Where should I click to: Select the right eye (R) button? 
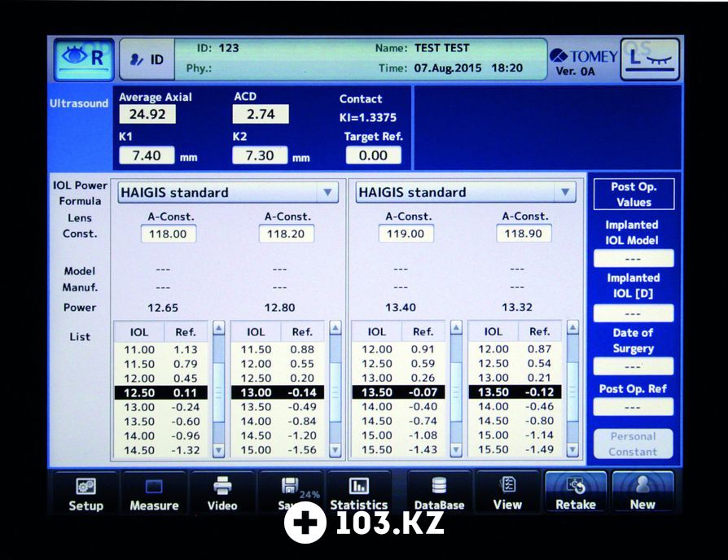(x=85, y=59)
